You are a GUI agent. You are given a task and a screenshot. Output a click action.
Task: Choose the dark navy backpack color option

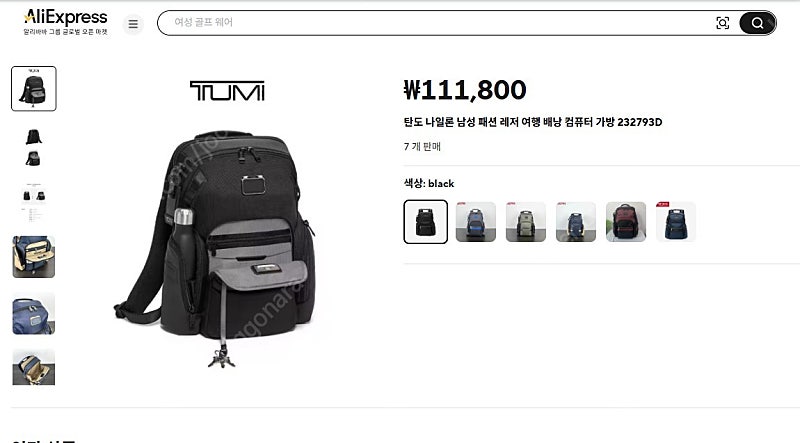click(x=676, y=222)
